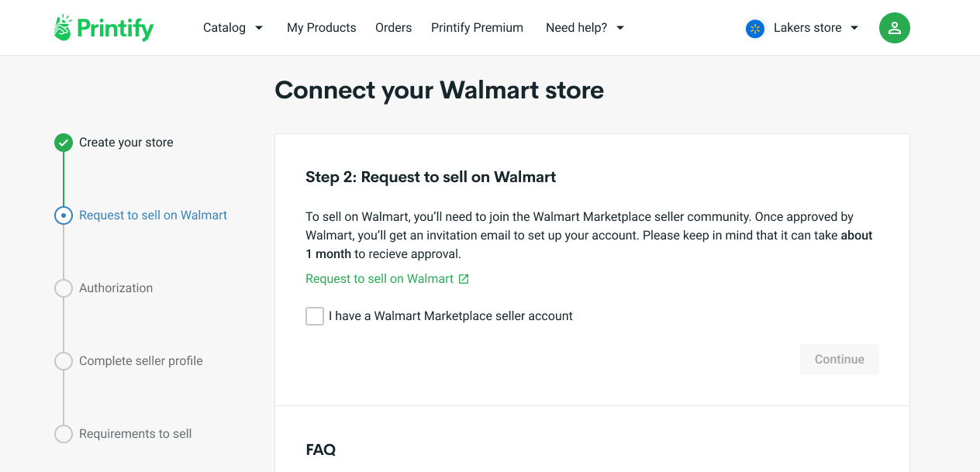The width and height of the screenshot is (980, 472).
Task: Follow the Request to sell on Walmart link
Action: click(379, 278)
